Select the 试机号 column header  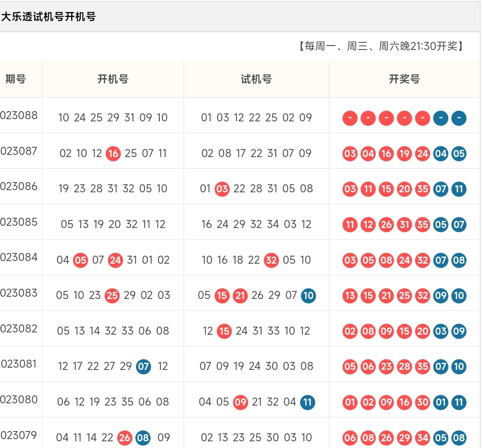[x=256, y=79]
